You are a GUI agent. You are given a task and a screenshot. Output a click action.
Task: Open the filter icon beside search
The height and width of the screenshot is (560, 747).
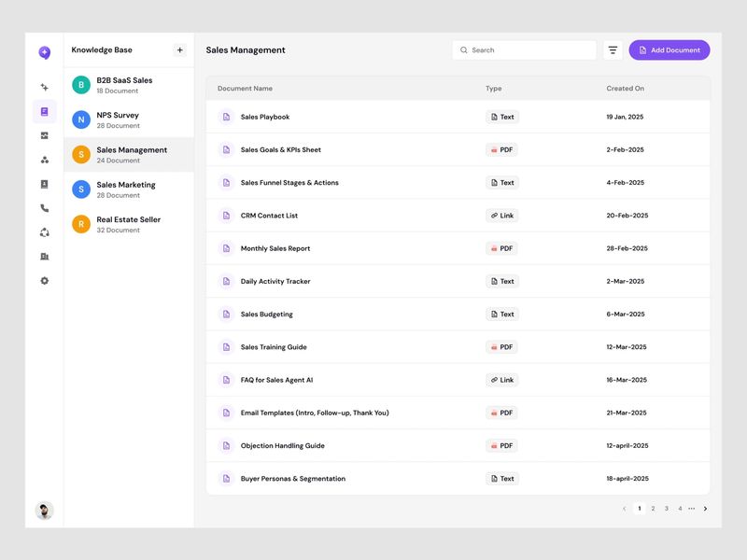pos(612,49)
